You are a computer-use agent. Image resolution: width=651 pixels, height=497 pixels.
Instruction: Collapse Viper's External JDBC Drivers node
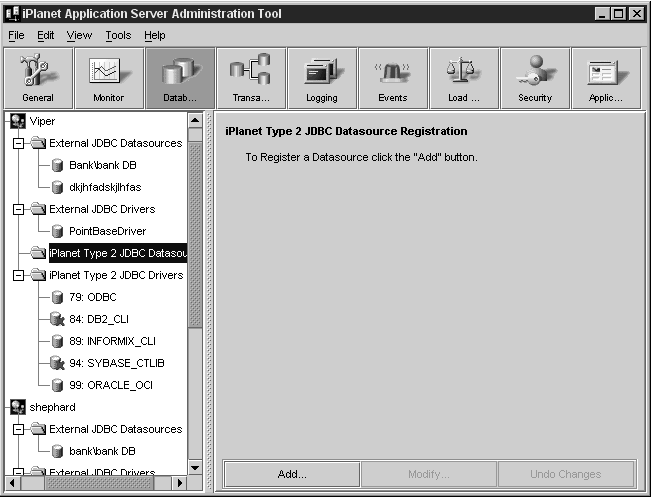(x=18, y=209)
